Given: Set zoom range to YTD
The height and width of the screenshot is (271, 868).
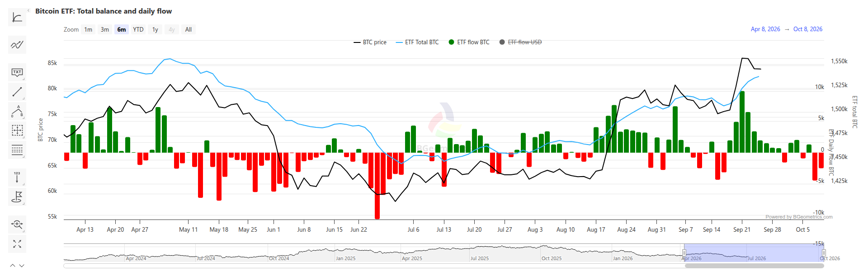Looking at the screenshot, I should [x=138, y=29].
